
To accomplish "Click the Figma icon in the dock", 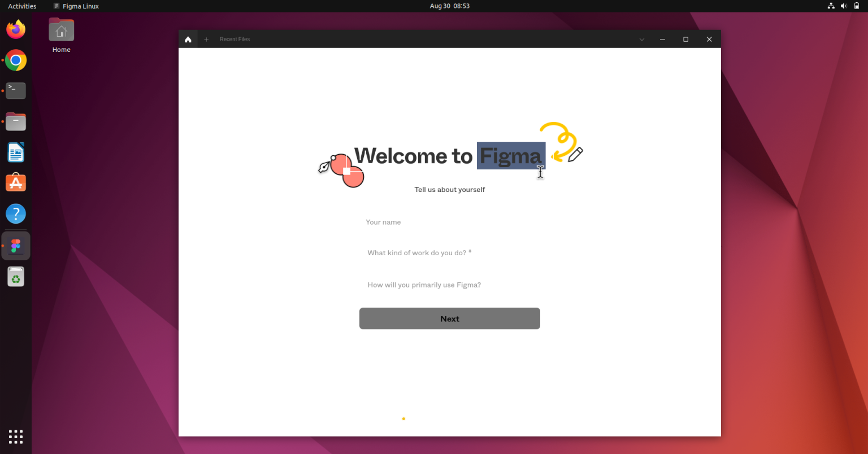I will 16,245.
